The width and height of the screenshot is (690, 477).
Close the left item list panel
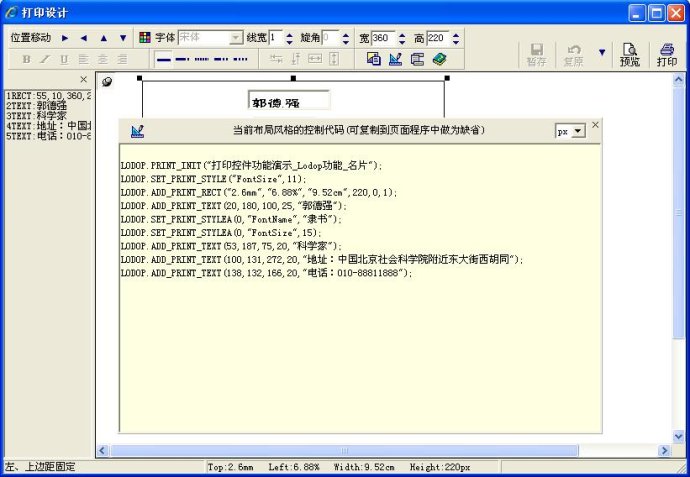(84, 79)
